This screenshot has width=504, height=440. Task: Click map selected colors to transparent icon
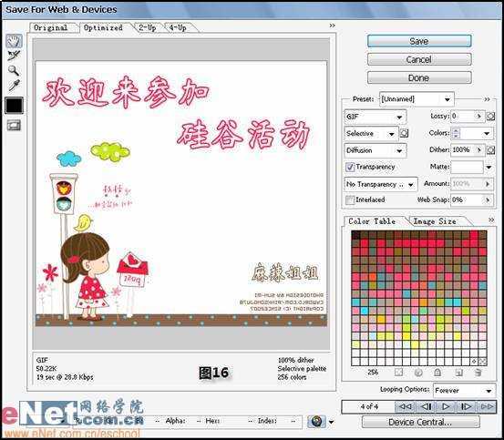398,373
